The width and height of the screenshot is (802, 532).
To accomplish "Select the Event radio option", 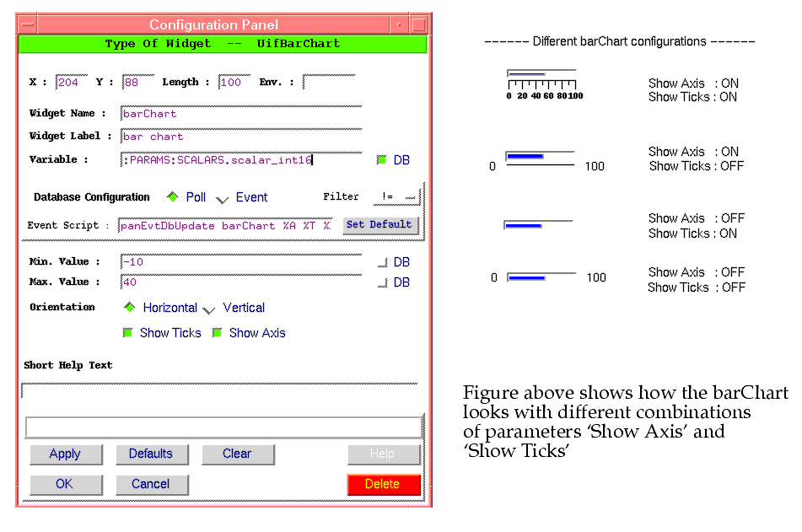I will pyautogui.click(x=223, y=198).
